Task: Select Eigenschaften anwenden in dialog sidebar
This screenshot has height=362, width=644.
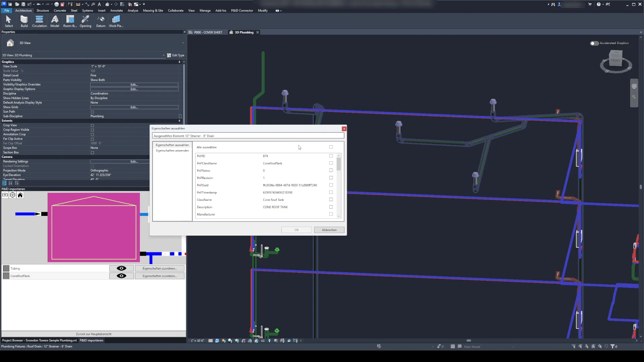Action: click(172, 150)
